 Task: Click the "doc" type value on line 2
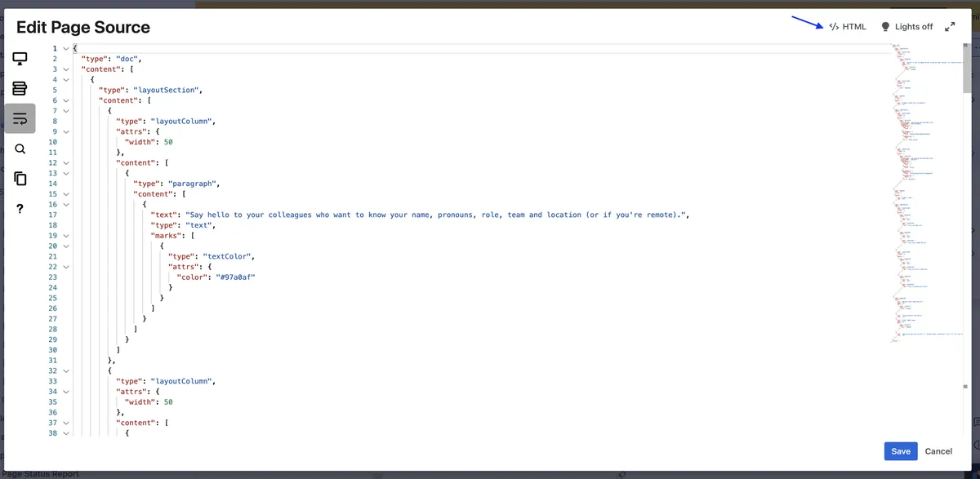(x=128, y=59)
